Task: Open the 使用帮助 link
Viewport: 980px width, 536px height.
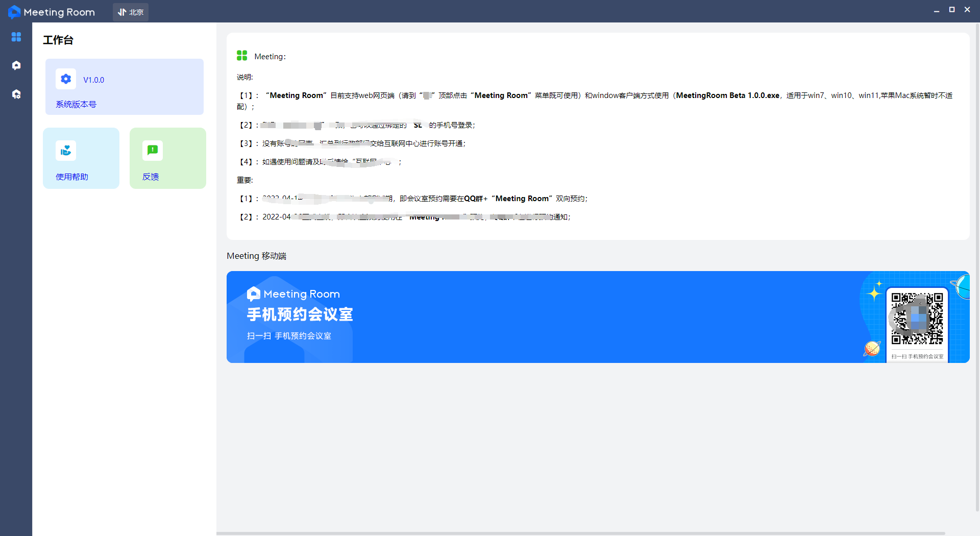Action: tap(72, 177)
